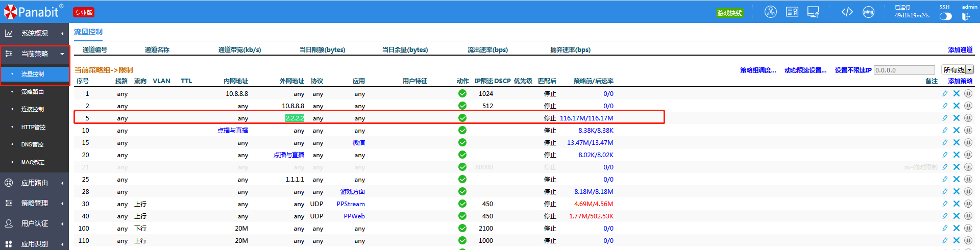Click the APP upgrade icon in header
This screenshot has height=250, width=980.
[x=770, y=12]
